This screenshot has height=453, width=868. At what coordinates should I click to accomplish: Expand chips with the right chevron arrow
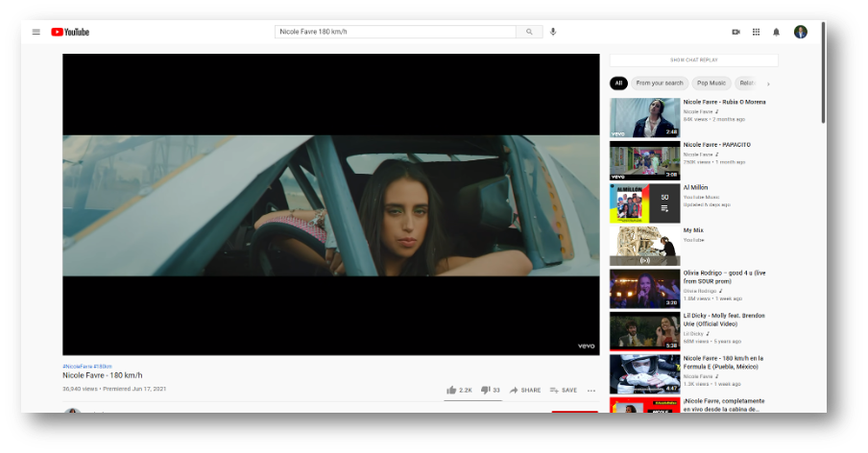(x=768, y=83)
